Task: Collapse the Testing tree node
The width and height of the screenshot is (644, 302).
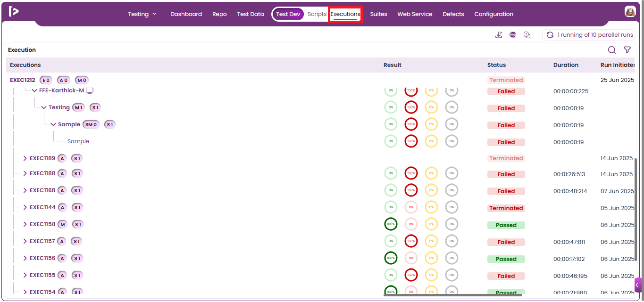Action: (44, 107)
